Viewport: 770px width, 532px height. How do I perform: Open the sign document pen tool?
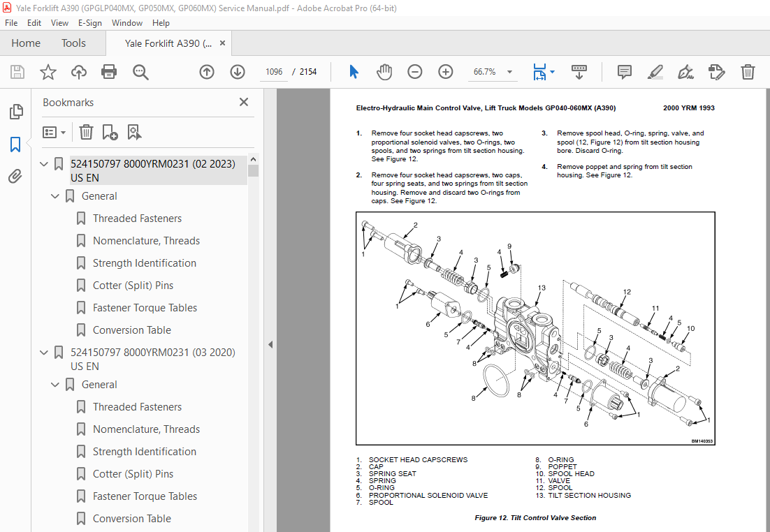point(685,72)
